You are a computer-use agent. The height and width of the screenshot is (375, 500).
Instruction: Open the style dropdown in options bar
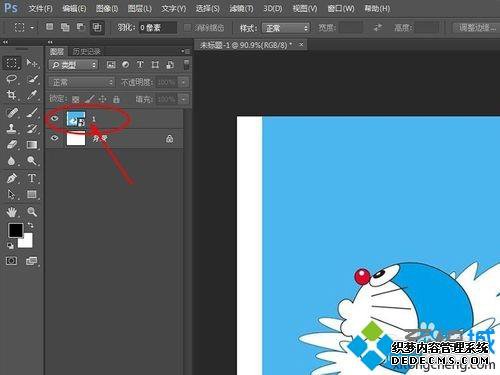click(286, 28)
